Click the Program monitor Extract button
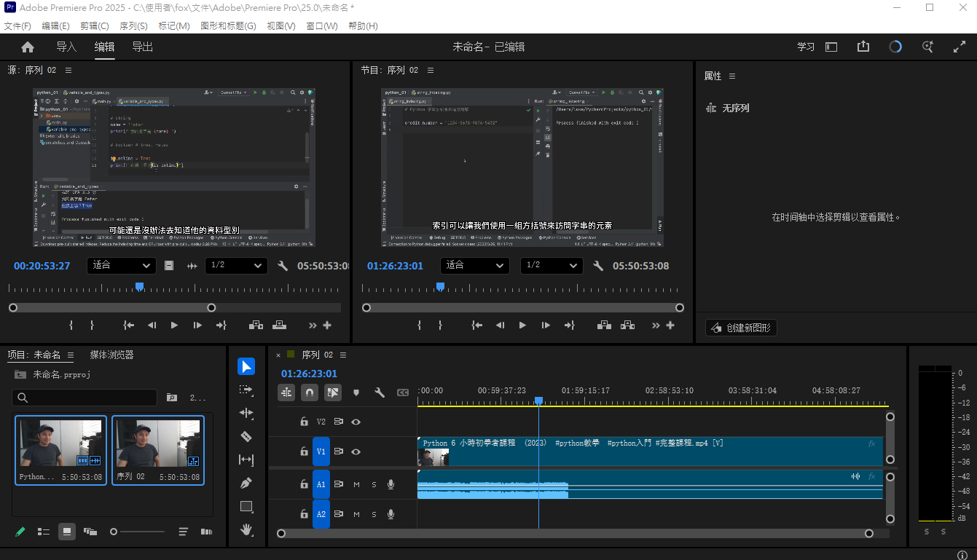This screenshot has width=977, height=560. 627,326
